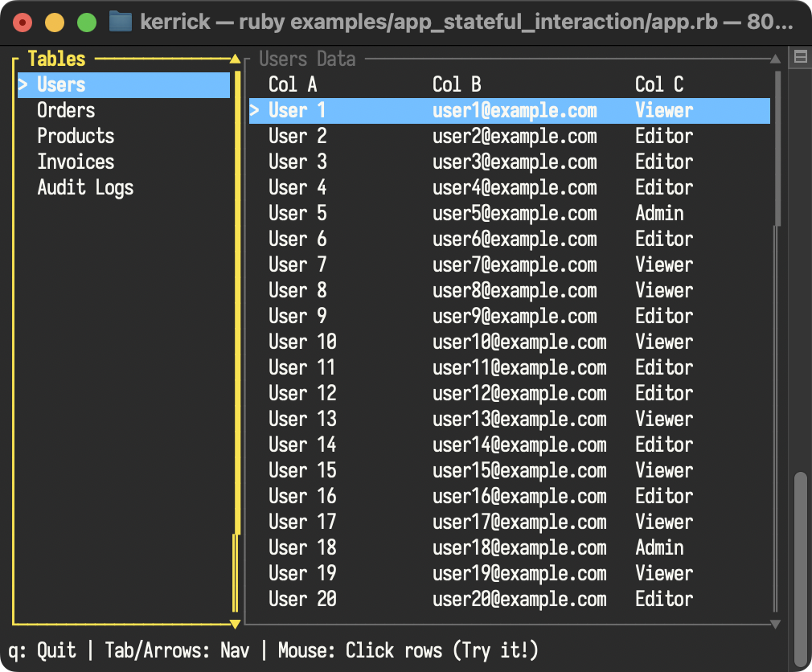Click the 'Tab/Arrows: Nav' status hint
The height and width of the screenshot is (672, 812).
[177, 651]
